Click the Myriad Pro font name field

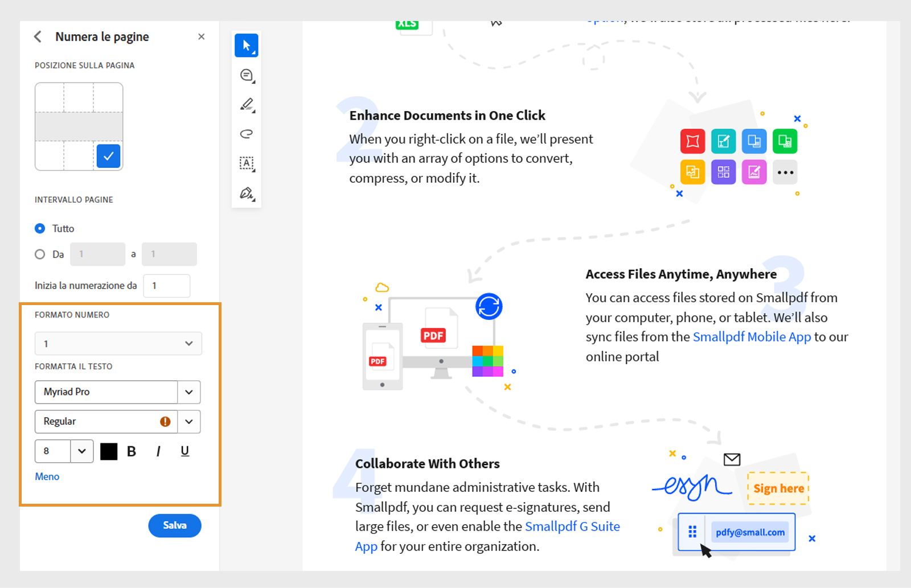point(106,392)
